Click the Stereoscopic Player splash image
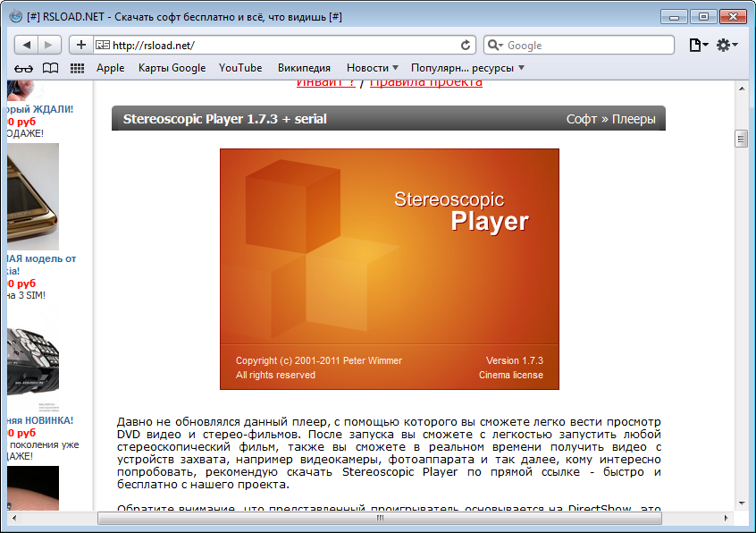This screenshot has height=533, width=756. [x=390, y=269]
